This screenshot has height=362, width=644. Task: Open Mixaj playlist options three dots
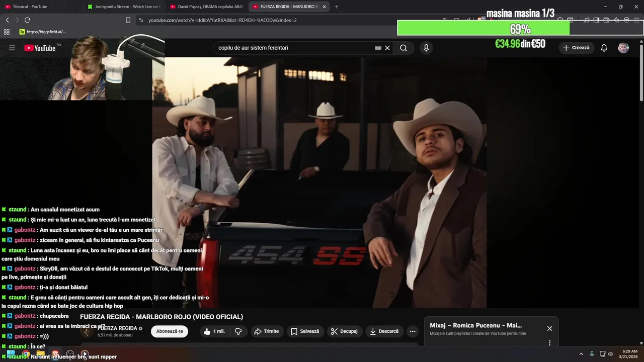549,343
